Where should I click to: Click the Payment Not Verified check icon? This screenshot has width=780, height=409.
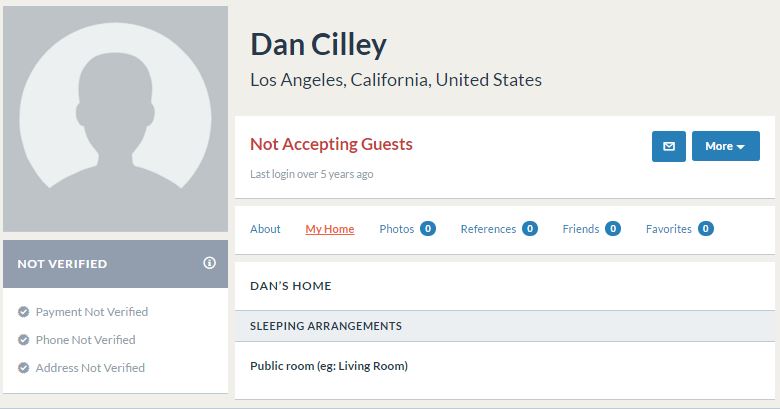[x=23, y=312]
